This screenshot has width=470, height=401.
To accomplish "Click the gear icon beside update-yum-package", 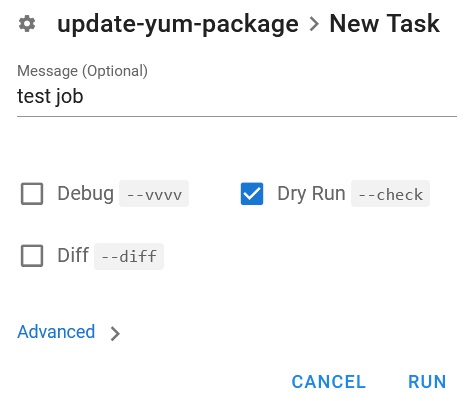I will click(27, 24).
